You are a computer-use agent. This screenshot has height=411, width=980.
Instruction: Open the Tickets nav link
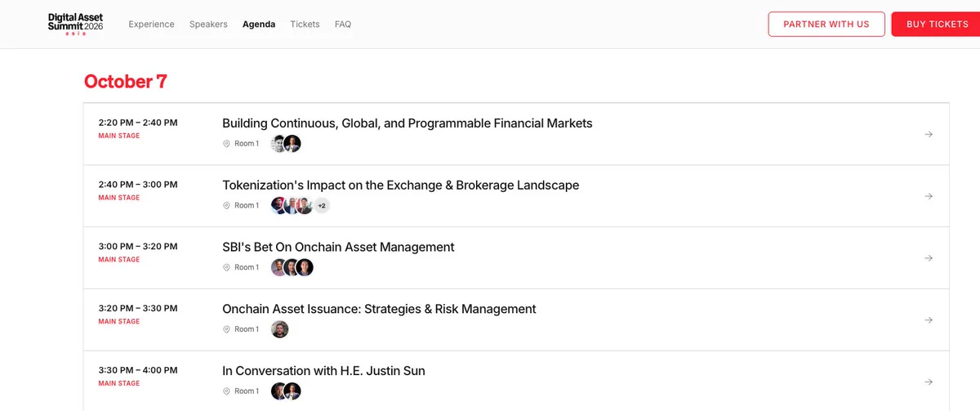305,25
